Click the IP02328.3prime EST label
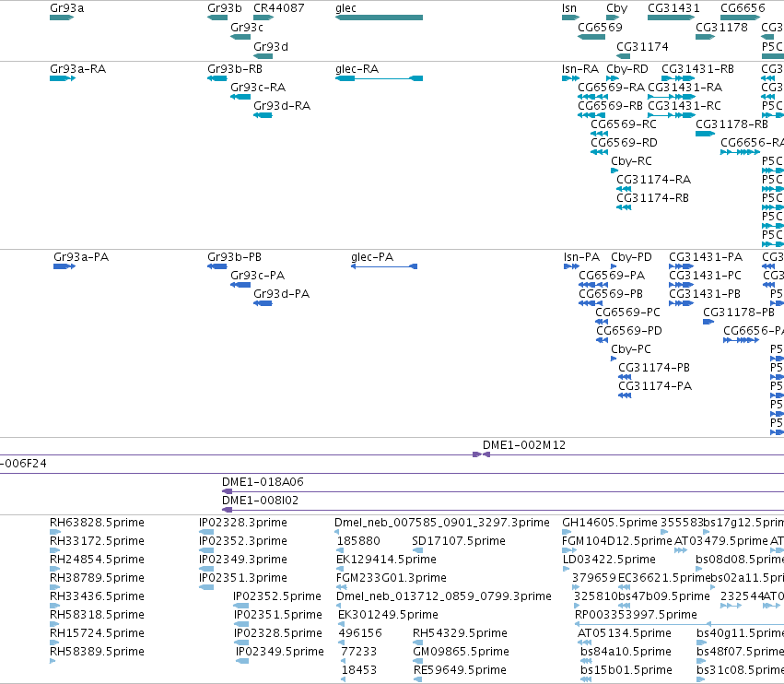 [x=243, y=523]
